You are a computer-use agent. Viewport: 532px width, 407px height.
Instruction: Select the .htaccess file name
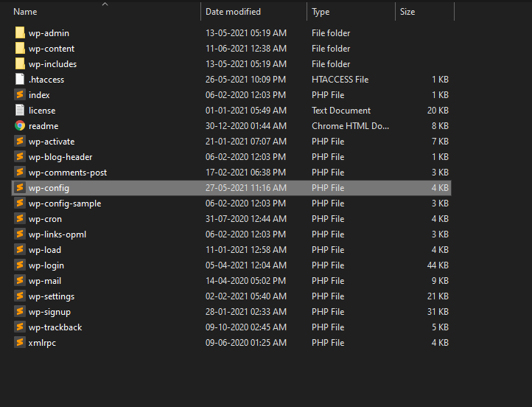point(46,80)
